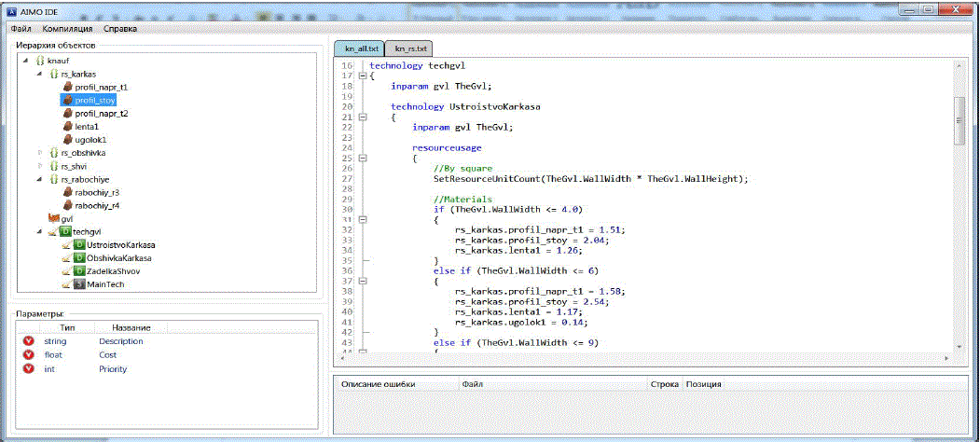Collapse the rs_karkas tree node

click(x=39, y=73)
